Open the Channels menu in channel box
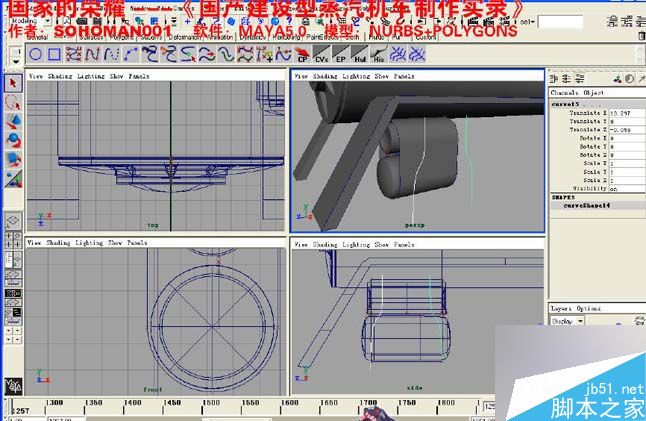 tap(564, 93)
